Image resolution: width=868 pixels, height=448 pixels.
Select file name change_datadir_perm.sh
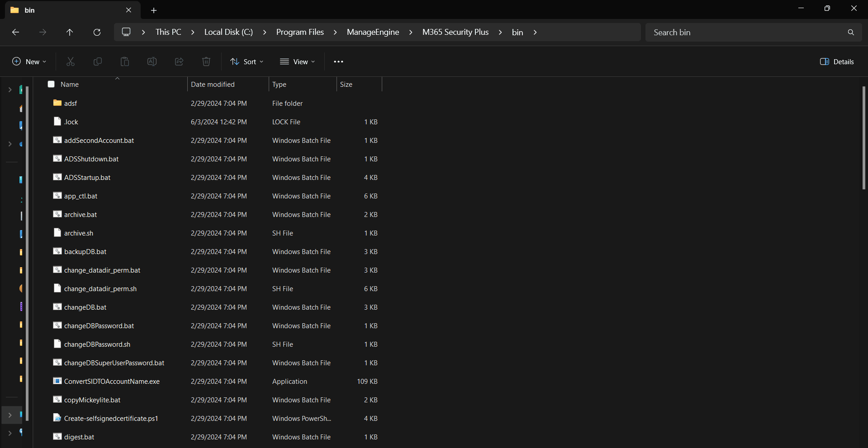tap(100, 288)
